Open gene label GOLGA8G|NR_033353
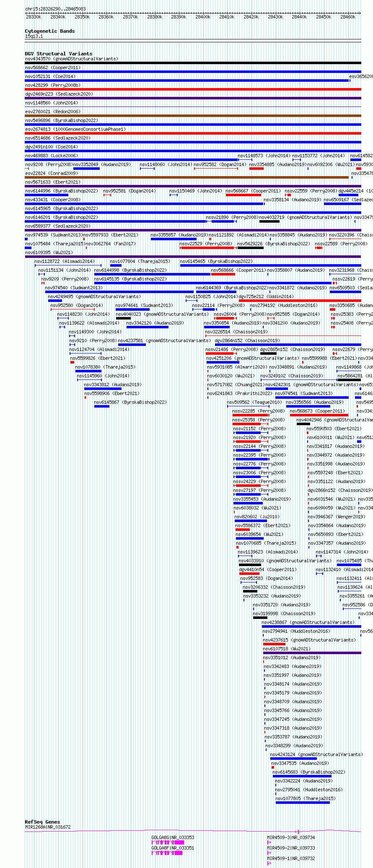Image resolution: width=373 pixels, height=868 pixels. 173,837
